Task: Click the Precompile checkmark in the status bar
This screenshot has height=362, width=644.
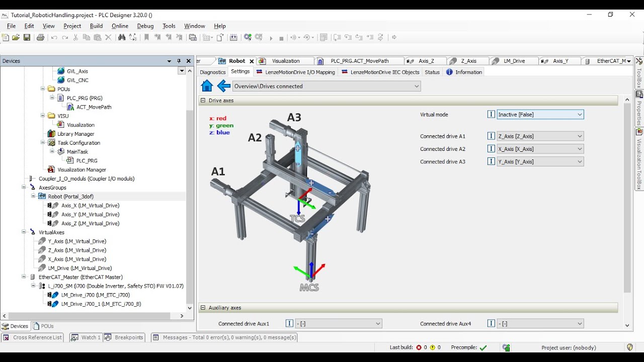Action: click(484, 347)
